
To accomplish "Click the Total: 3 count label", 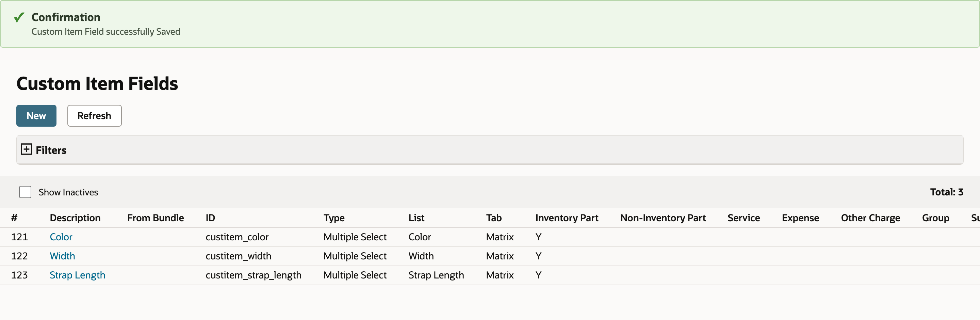I will 947,192.
